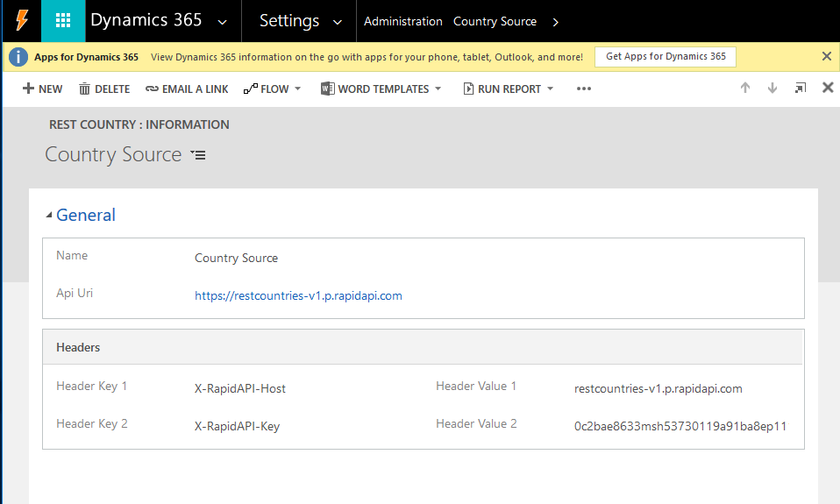Select the Country Source breadcrumb item
The width and height of the screenshot is (840, 504).
[x=495, y=21]
